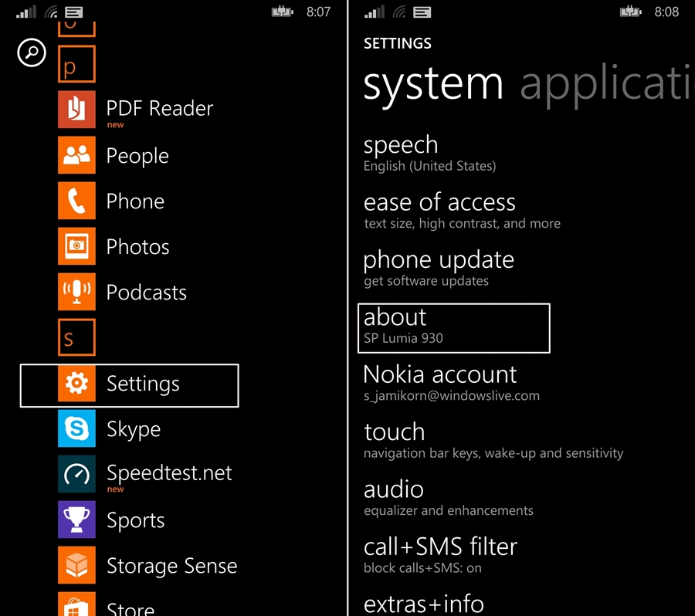Viewport: 695px width, 616px height.
Task: Tap the message indicator icon in left status bar
Action: (74, 12)
